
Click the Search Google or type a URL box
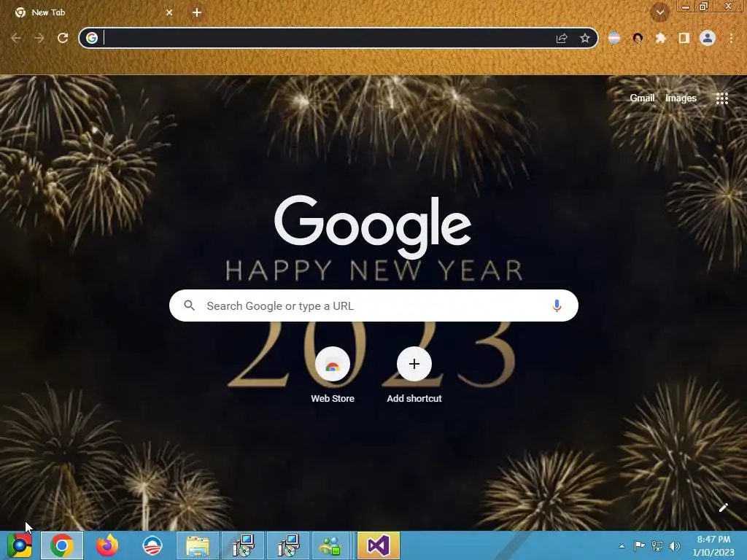pos(373,306)
